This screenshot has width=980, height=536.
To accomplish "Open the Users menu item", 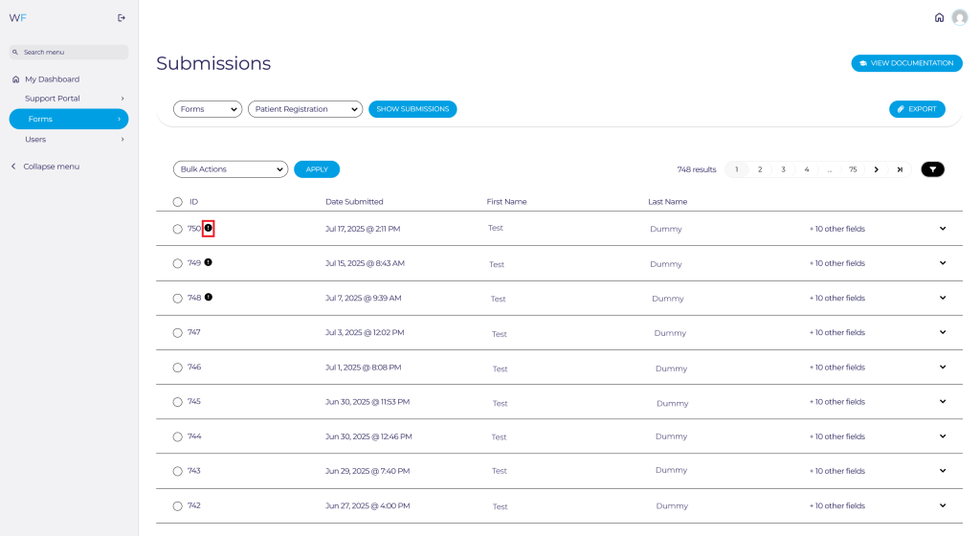I will [x=35, y=140].
